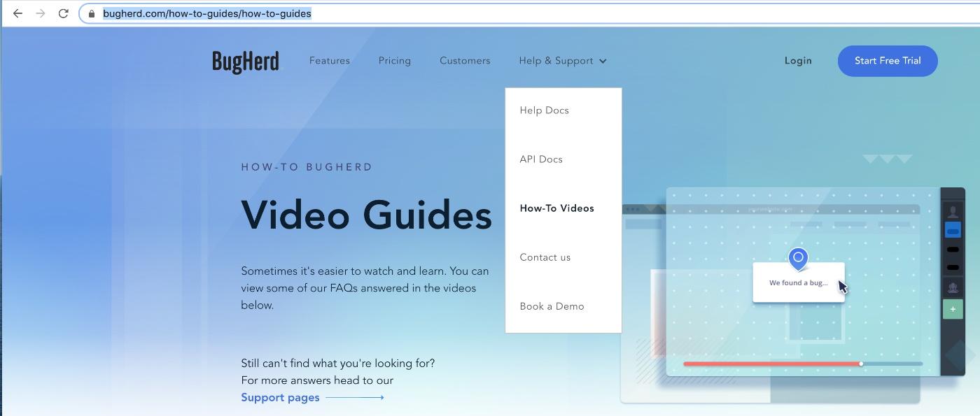This screenshot has width=980, height=416.
Task: Choose Book a Demo in dropdown
Action: [552, 306]
